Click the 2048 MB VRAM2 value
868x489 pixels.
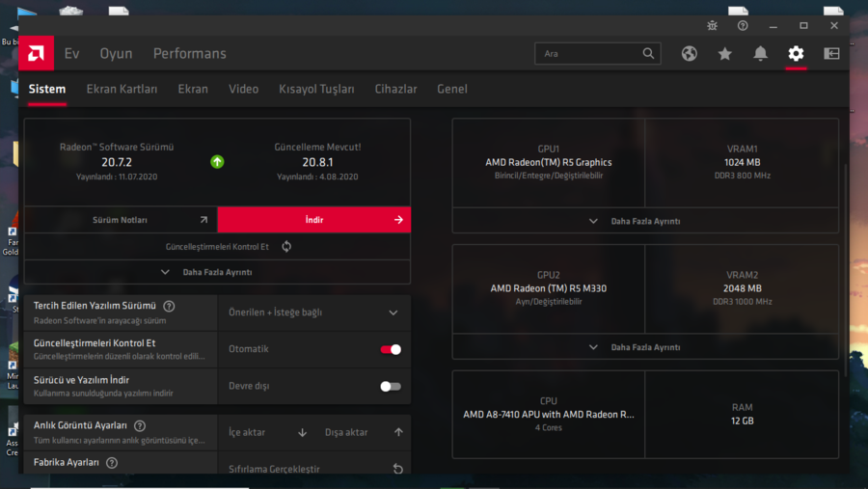point(742,288)
